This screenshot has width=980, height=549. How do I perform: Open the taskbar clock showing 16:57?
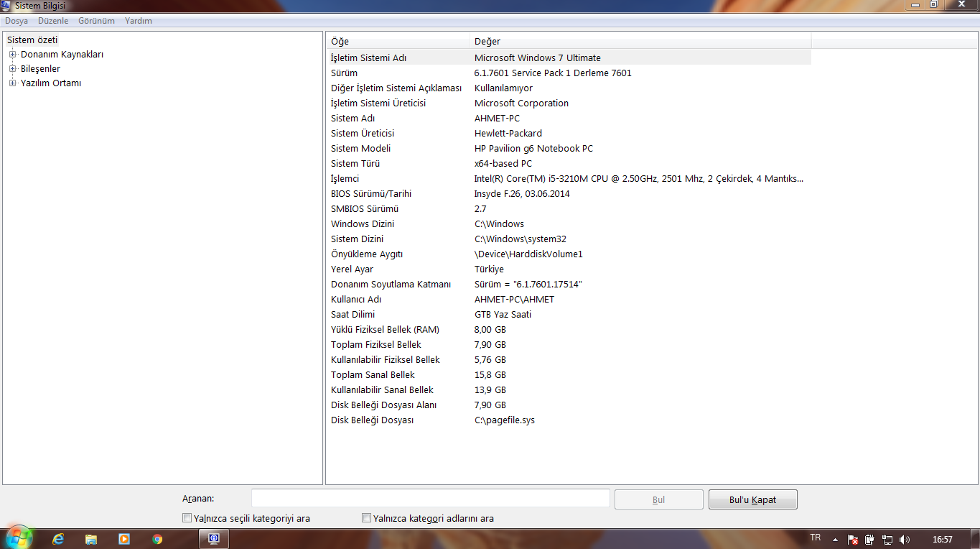(943, 540)
